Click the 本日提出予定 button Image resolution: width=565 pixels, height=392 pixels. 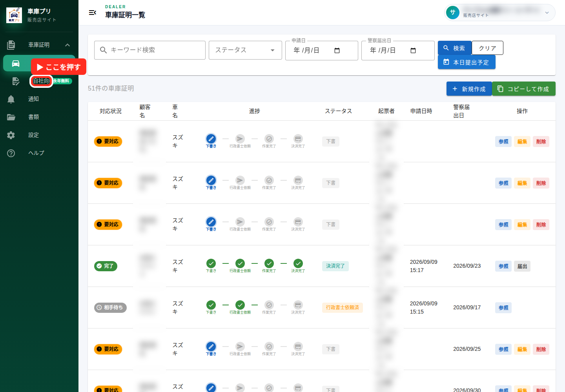click(x=467, y=62)
